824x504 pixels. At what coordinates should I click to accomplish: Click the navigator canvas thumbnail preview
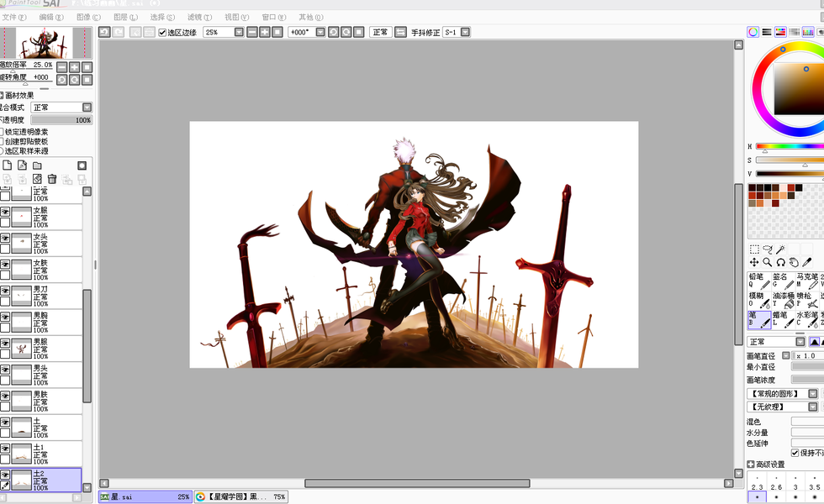tap(44, 43)
